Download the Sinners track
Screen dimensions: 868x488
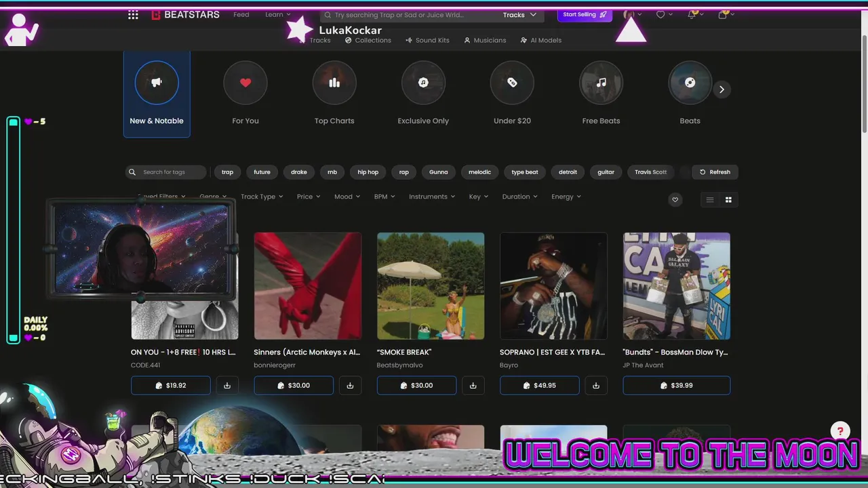click(x=350, y=386)
